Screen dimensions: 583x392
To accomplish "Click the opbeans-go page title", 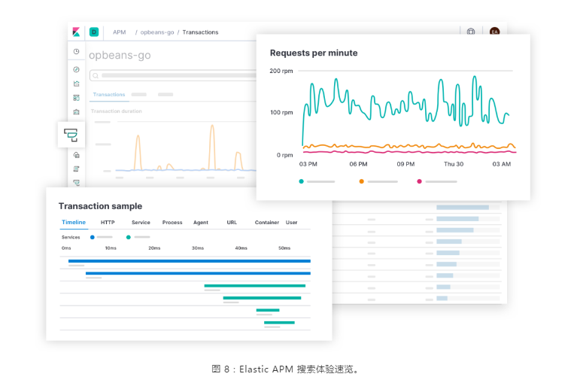I will point(120,55).
